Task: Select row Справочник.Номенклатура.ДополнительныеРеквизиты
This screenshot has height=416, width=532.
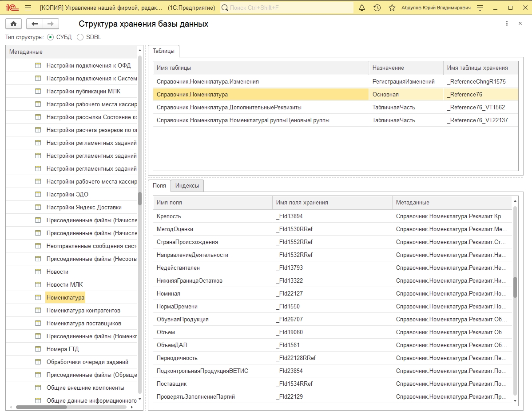Action: click(336, 107)
